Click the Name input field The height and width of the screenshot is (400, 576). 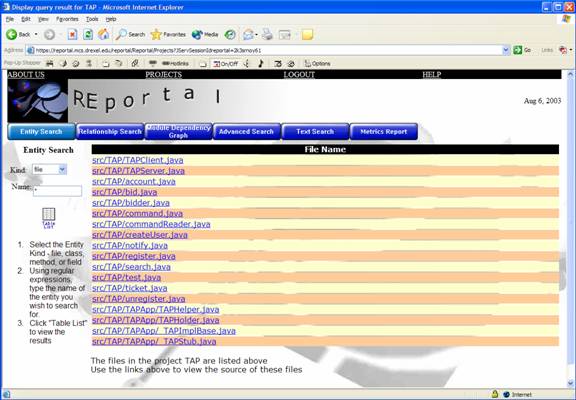tap(57, 191)
